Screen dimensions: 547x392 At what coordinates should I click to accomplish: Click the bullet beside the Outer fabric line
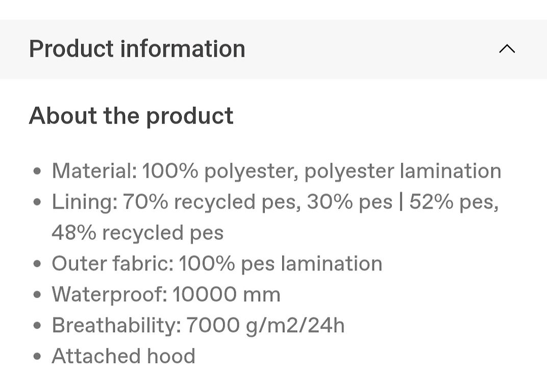click(37, 263)
